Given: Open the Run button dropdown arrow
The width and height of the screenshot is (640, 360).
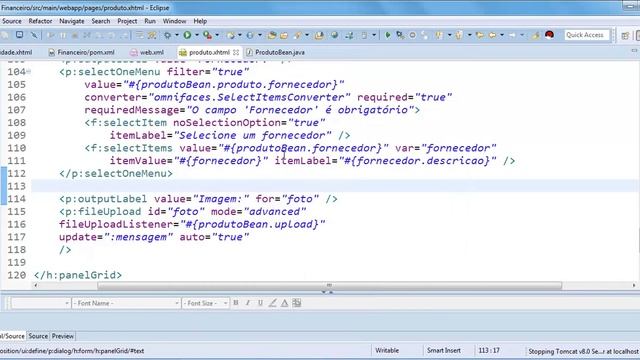Looking at the screenshot, I should point(197,36).
